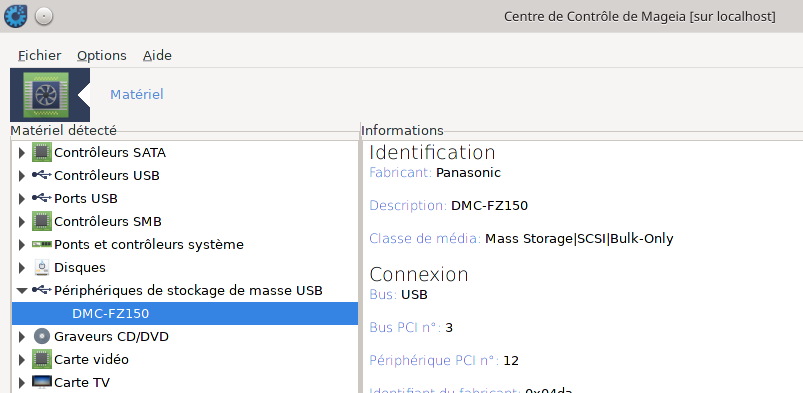Click the Périphérique PCI n° value 12
803x393 pixels.
(x=511, y=361)
